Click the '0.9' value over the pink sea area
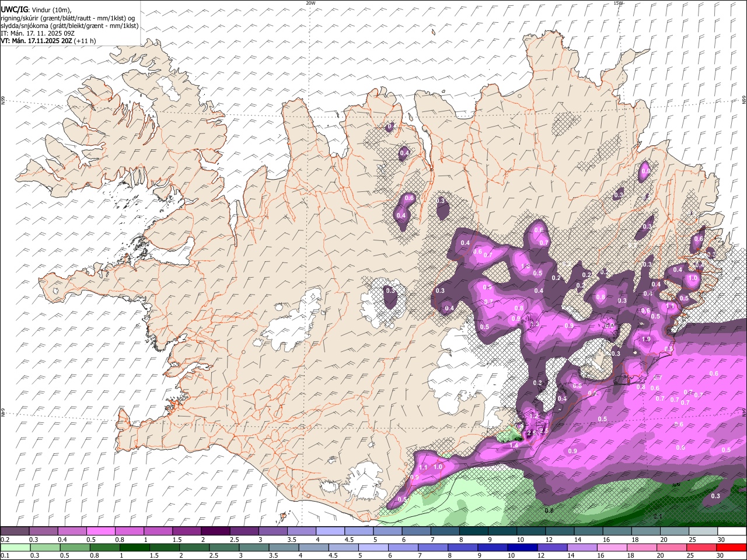 tap(573, 451)
